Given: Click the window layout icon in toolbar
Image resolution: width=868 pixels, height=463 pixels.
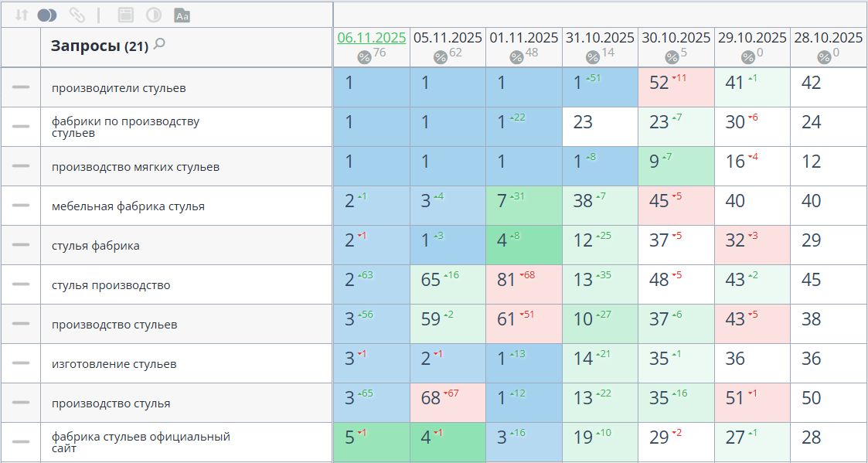Looking at the screenshot, I should tap(126, 15).
